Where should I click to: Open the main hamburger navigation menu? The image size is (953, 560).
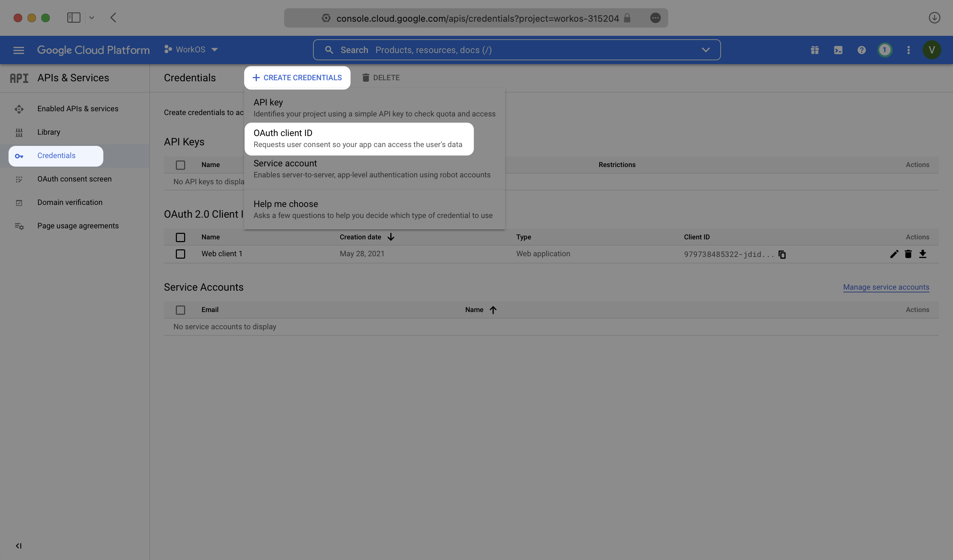tap(19, 50)
